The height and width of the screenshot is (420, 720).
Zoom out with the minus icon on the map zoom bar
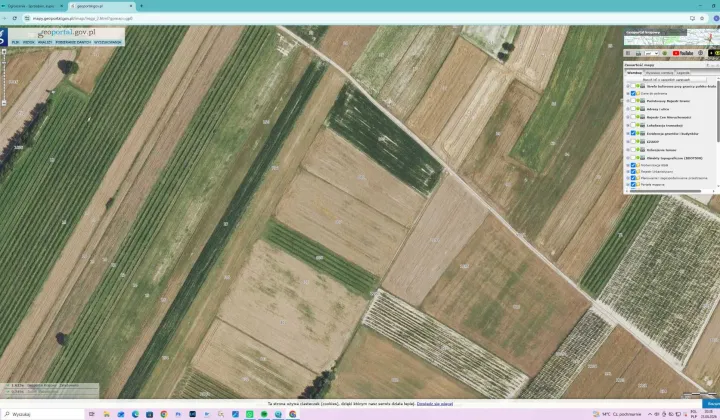pyautogui.click(x=4, y=104)
